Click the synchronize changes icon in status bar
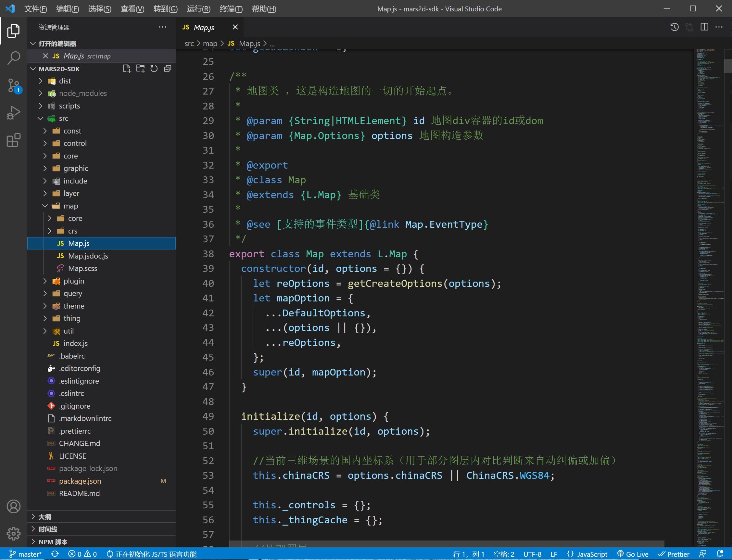The width and height of the screenshot is (732, 560). (x=55, y=554)
